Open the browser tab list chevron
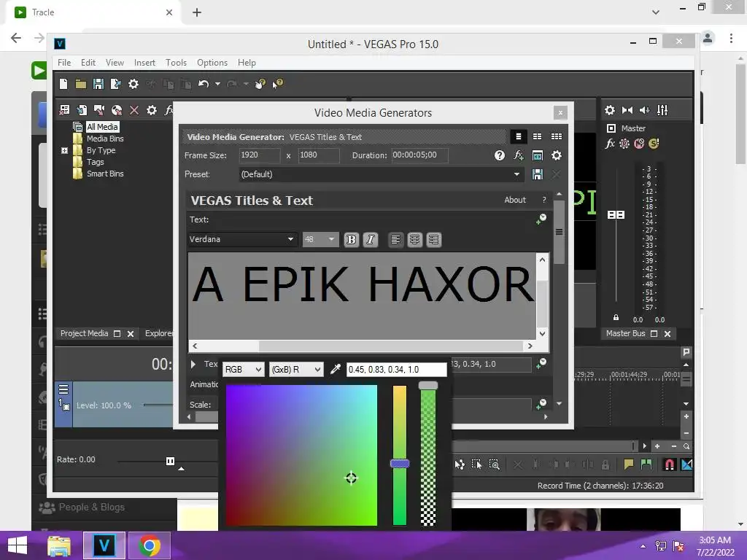747x560 pixels. (x=656, y=12)
